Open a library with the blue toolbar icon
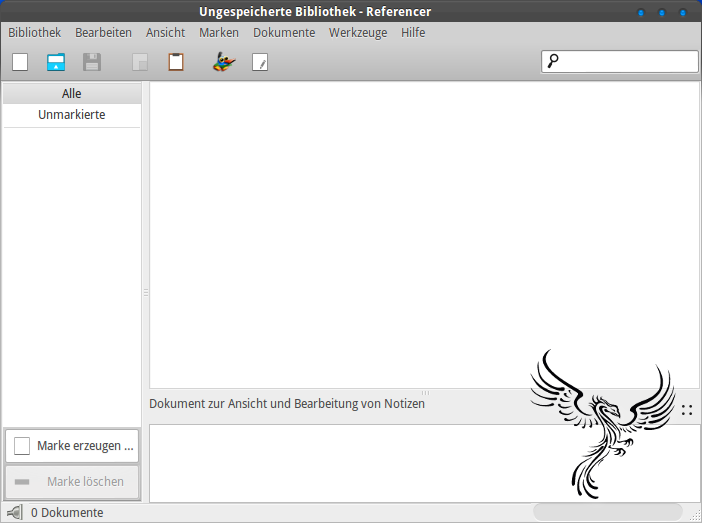The image size is (702, 523). (56, 62)
